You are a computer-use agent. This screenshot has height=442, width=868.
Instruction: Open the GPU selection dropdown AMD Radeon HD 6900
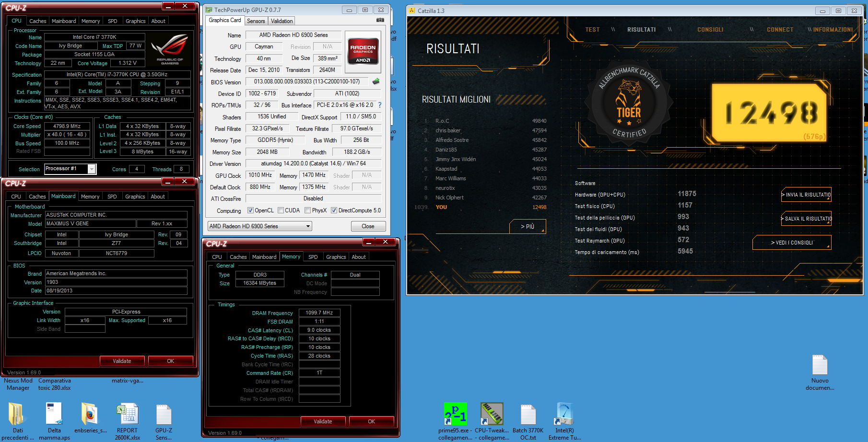click(259, 226)
